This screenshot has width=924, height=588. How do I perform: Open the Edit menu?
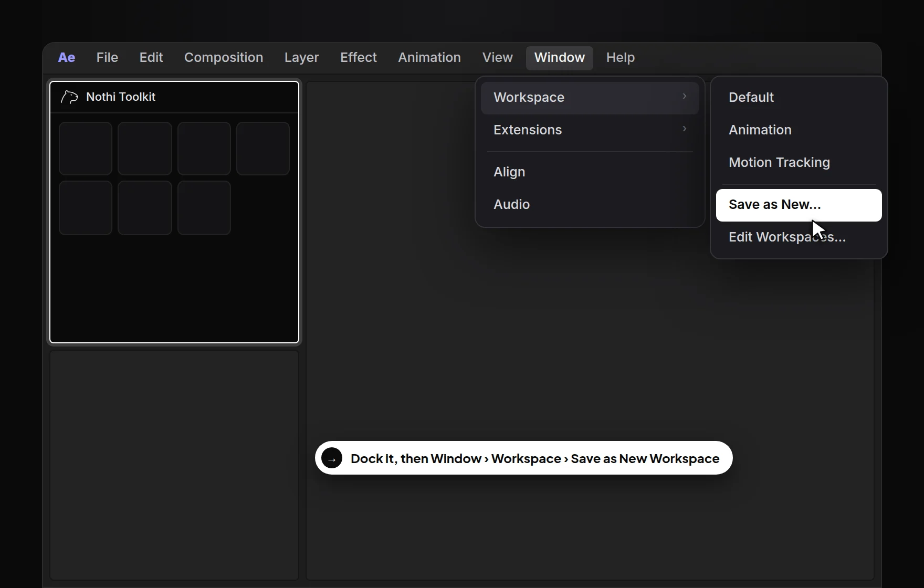[x=151, y=57]
